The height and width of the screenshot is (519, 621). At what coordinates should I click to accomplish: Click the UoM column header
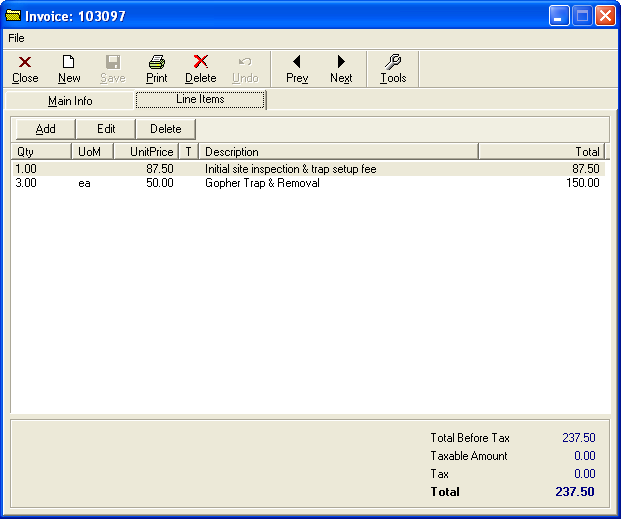pos(93,151)
